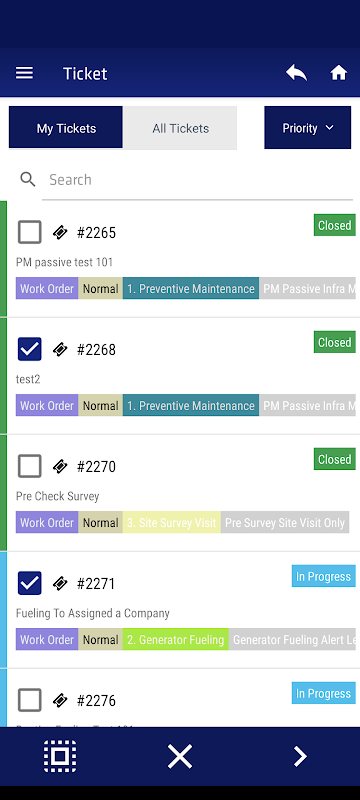This screenshot has width=360, height=800.
Task: Tap the ticket icon beside #2265
Action: (x=60, y=233)
